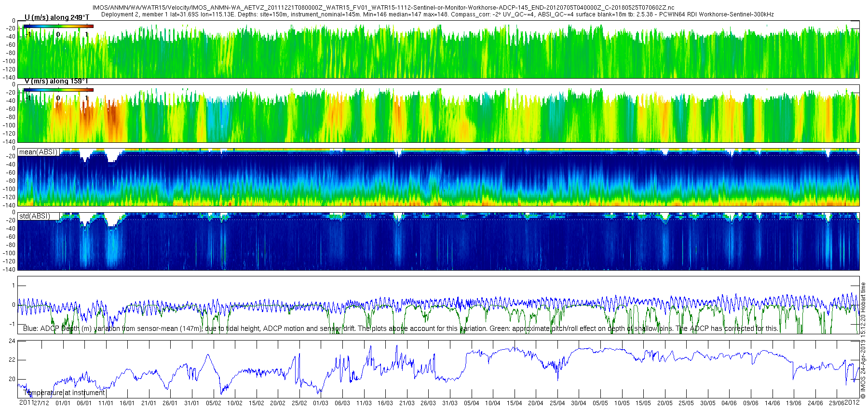Click the 29/06 date tick label
868x410 pixels.
coord(836,403)
